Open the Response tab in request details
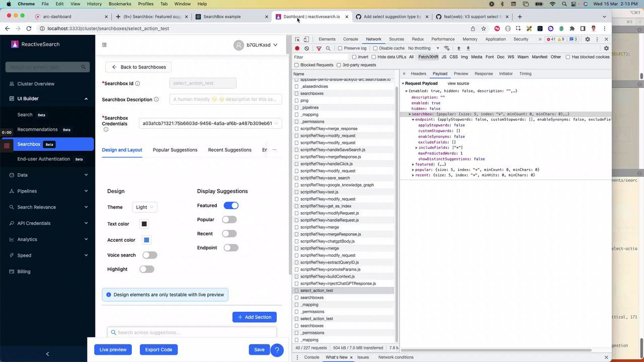 click(484, 73)
